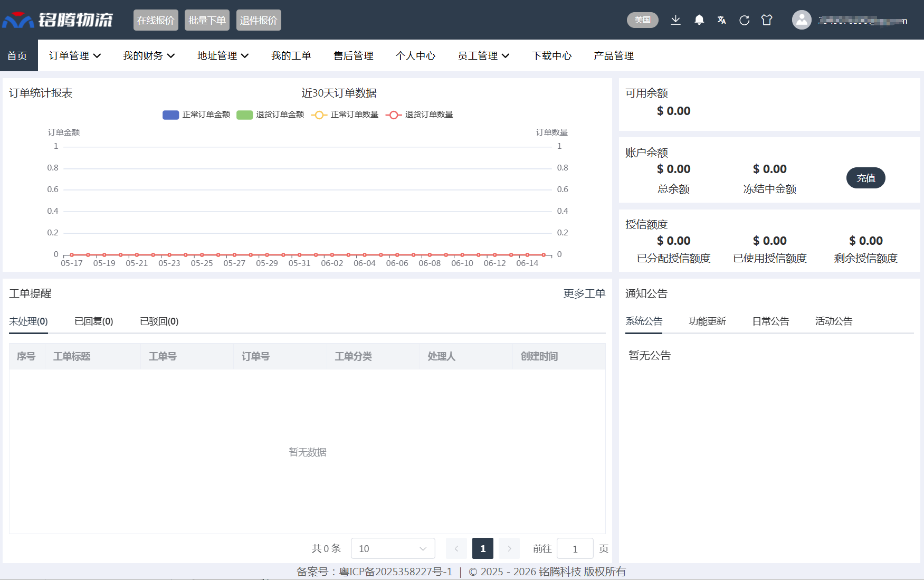
Task: Expand the 地址管理 menu
Action: (223, 55)
